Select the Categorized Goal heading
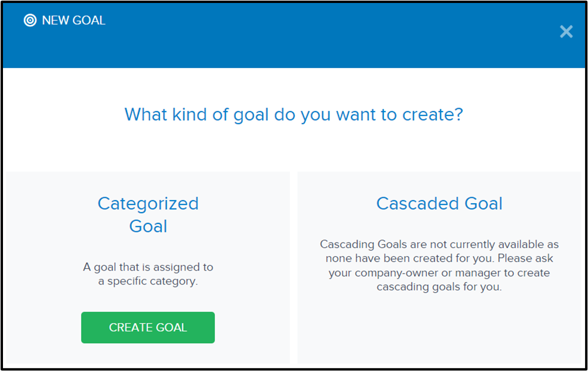This screenshot has width=588, height=371. click(x=148, y=214)
